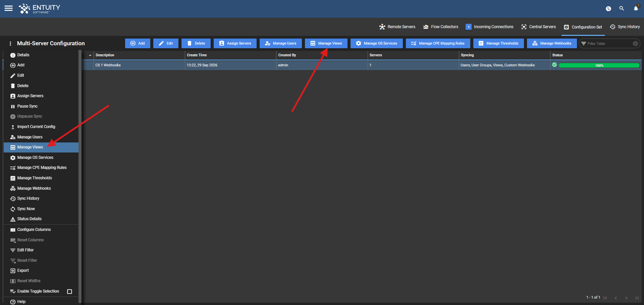The width and height of the screenshot is (644, 305).
Task: Choose Manage Thresholds in side menu
Action: [x=41, y=178]
